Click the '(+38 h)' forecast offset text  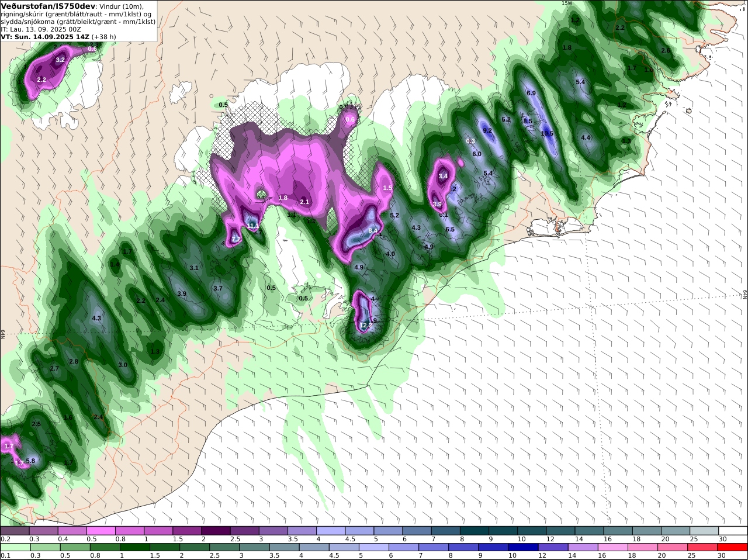click(104, 37)
